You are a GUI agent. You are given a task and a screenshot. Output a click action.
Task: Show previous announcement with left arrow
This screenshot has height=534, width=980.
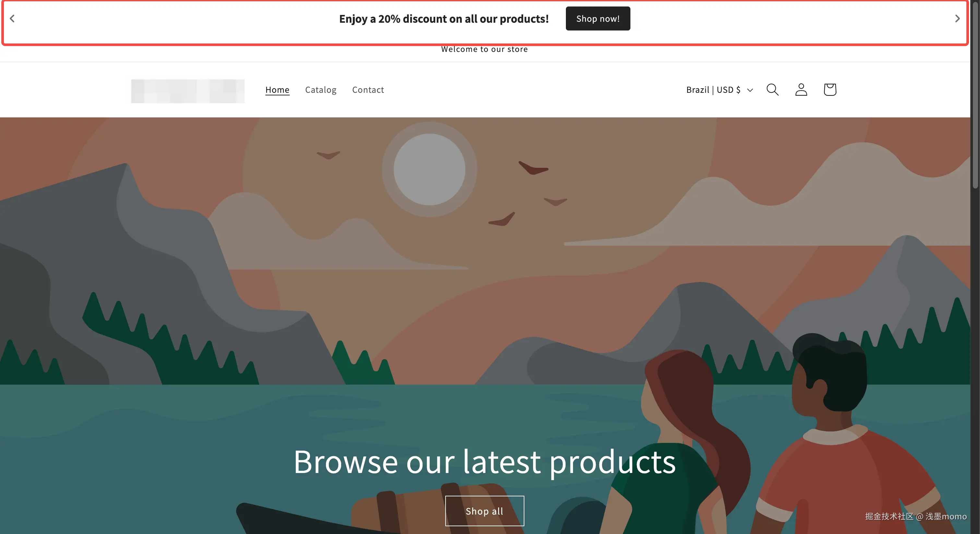[x=12, y=18]
